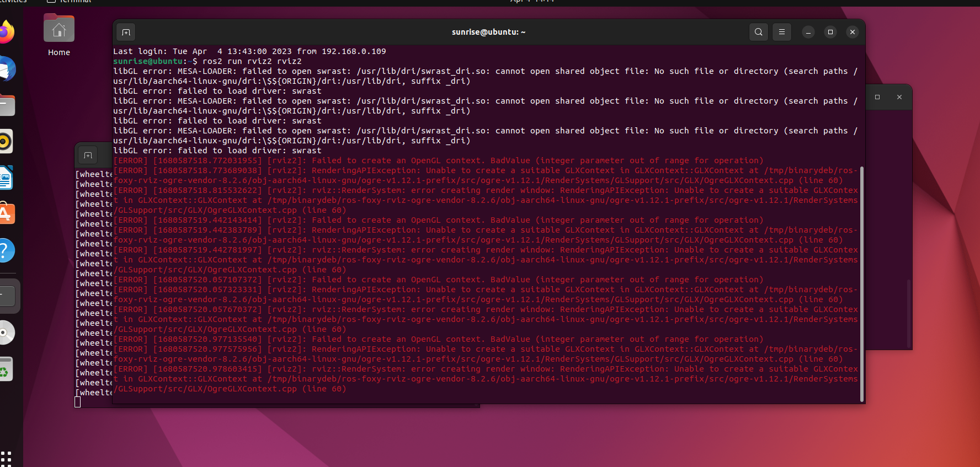This screenshot has height=467, width=980.
Task: Select the Home folder desktop icon
Action: [x=59, y=35]
